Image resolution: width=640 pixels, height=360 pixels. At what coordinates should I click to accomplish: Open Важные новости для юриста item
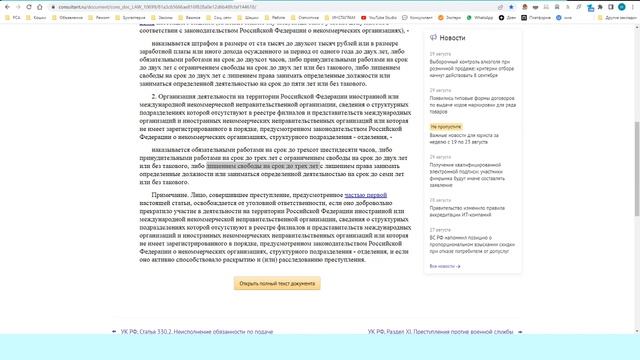[464, 138]
